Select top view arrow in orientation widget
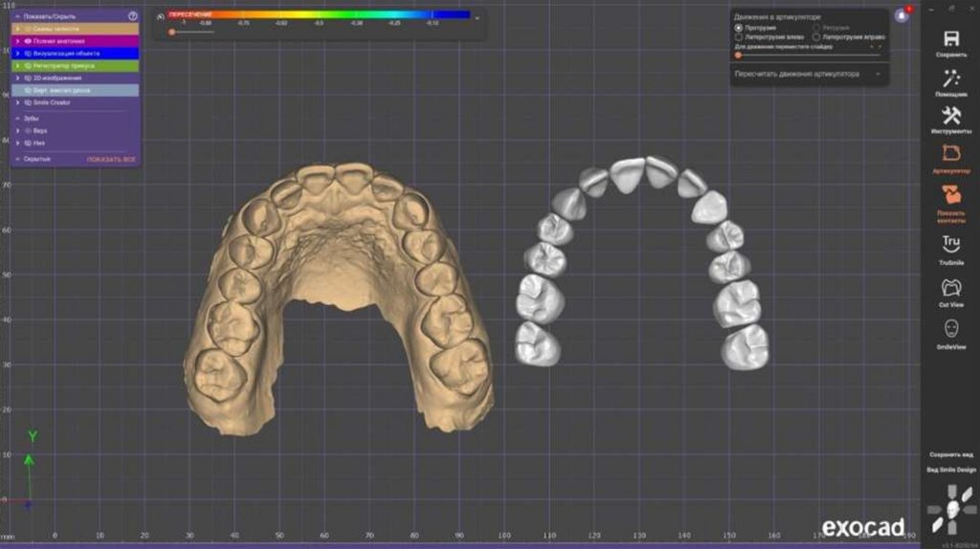The height and width of the screenshot is (549, 980). coord(952,491)
